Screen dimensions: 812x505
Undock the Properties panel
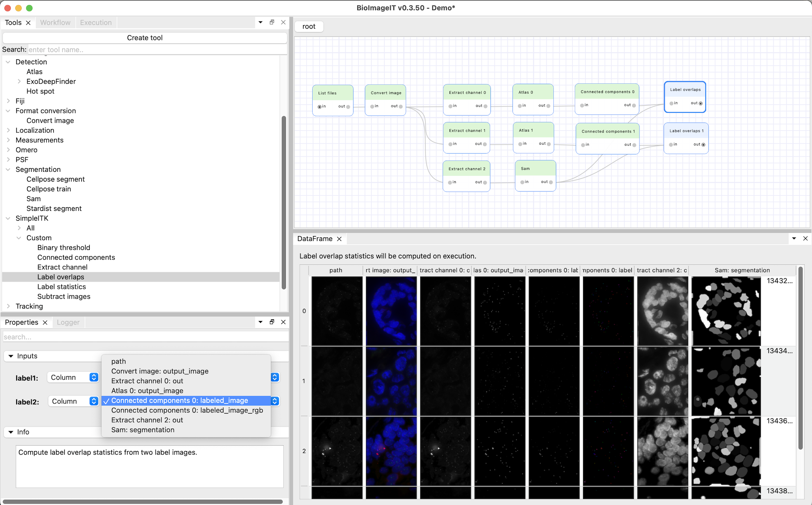(x=272, y=322)
